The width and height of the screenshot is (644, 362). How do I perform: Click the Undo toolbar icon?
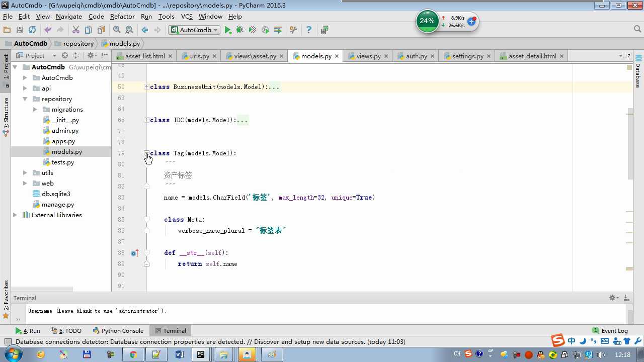(48, 30)
